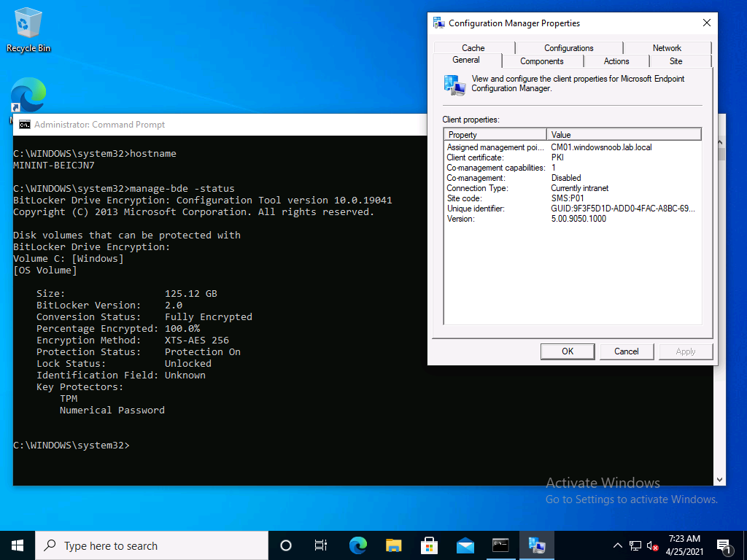Show hidden system tray icons

pos(617,545)
